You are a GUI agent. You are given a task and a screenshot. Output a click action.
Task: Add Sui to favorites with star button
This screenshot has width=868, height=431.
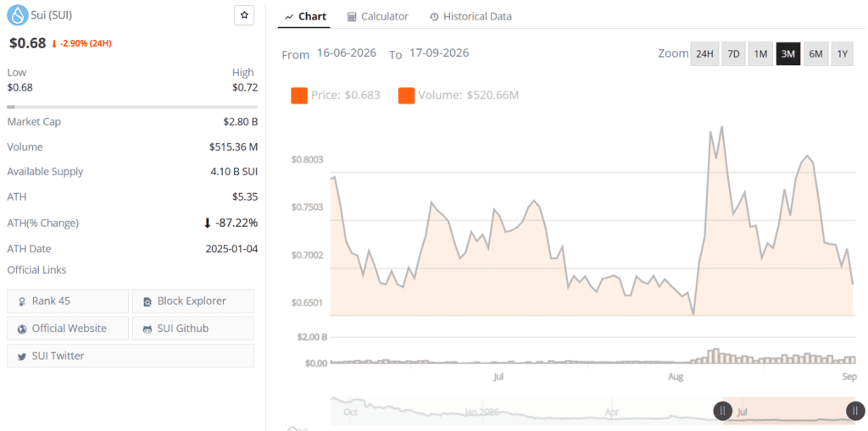[x=244, y=15]
